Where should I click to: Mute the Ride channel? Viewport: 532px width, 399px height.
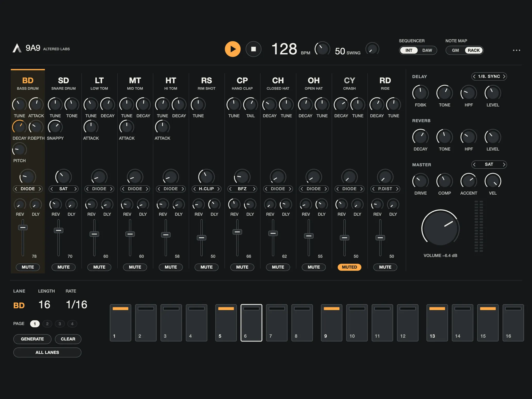pyautogui.click(x=385, y=267)
